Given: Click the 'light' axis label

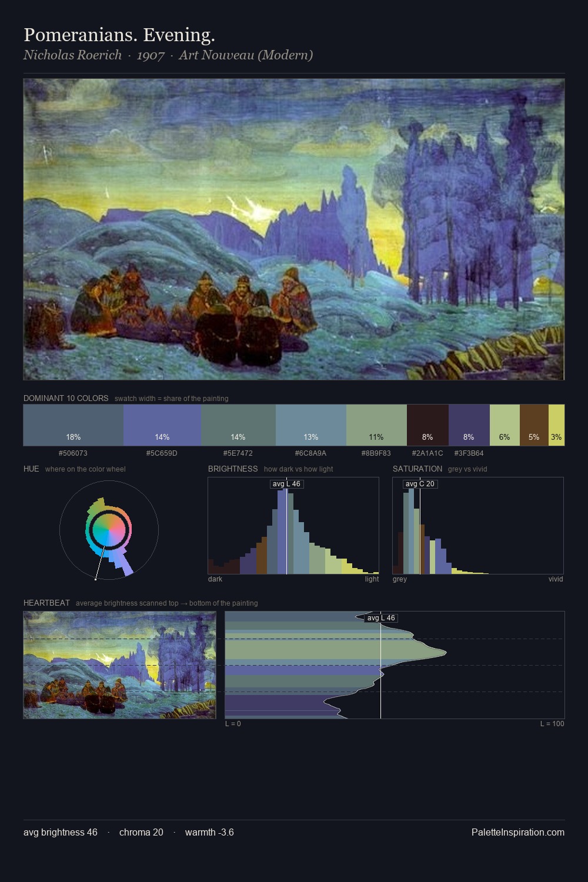Looking at the screenshot, I should click(372, 579).
